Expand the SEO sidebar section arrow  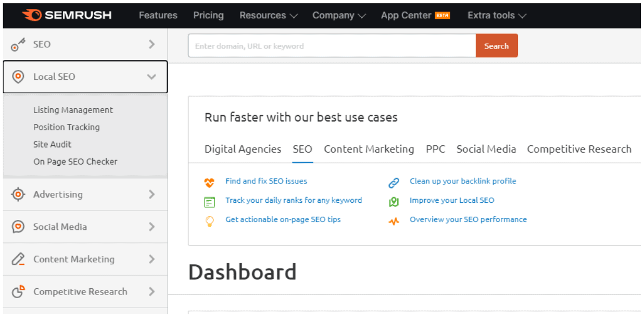pos(151,44)
